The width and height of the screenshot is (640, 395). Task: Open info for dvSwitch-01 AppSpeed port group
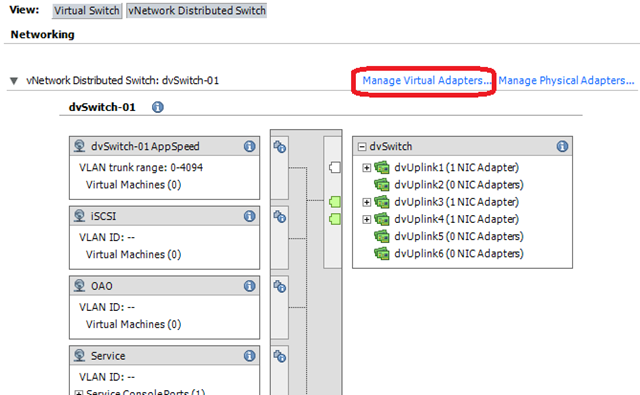tap(249, 146)
